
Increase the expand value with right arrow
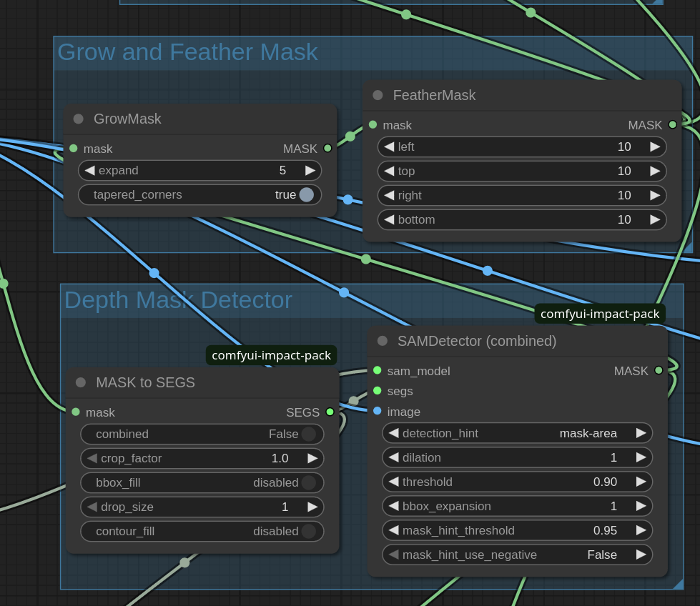310,171
